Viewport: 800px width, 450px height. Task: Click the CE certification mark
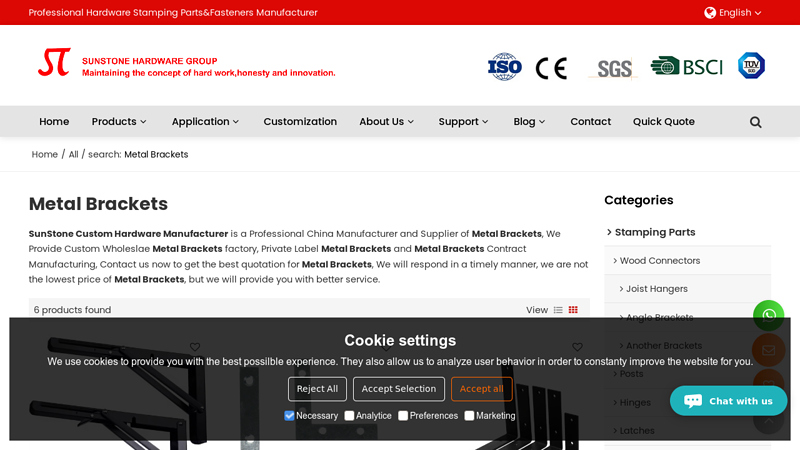551,68
